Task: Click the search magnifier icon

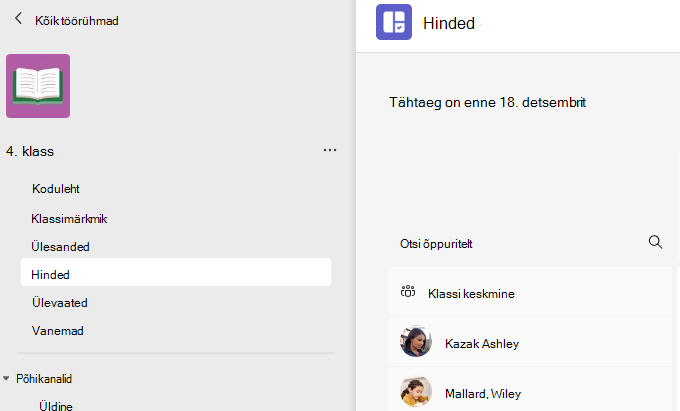Action: tap(655, 242)
